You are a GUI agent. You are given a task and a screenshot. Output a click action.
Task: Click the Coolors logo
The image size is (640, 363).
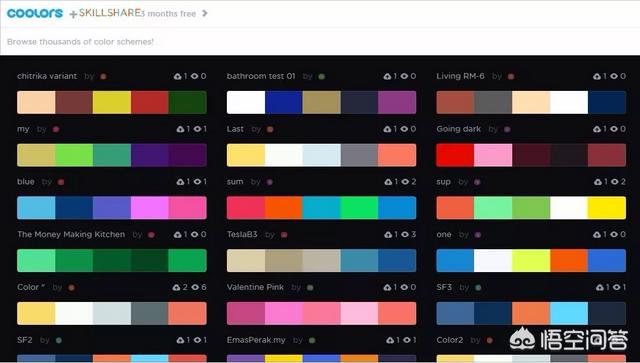click(x=35, y=13)
